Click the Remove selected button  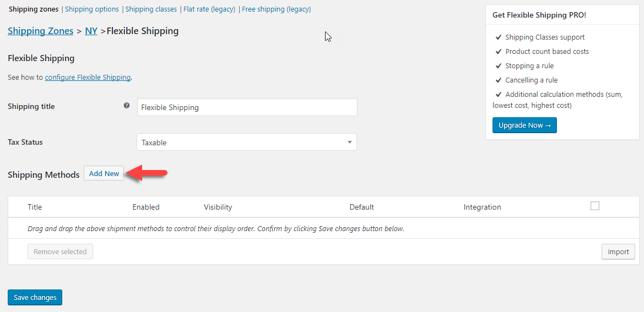pyautogui.click(x=60, y=251)
